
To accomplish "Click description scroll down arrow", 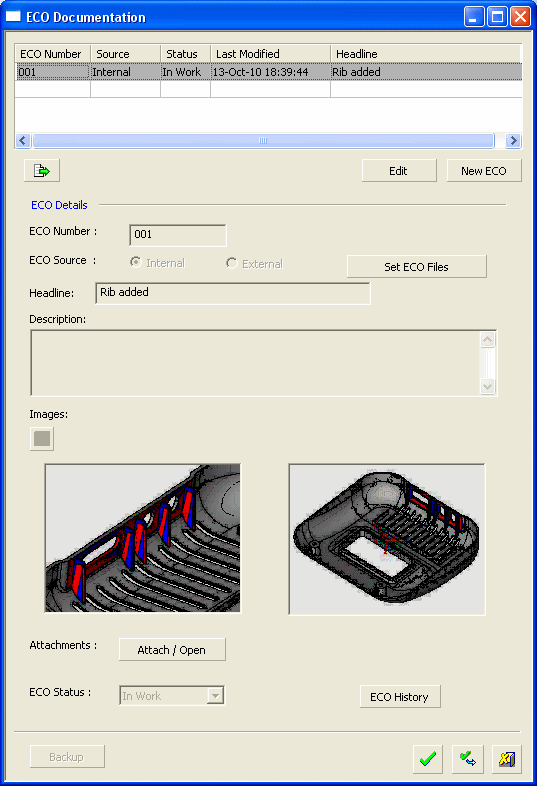I will click(487, 386).
